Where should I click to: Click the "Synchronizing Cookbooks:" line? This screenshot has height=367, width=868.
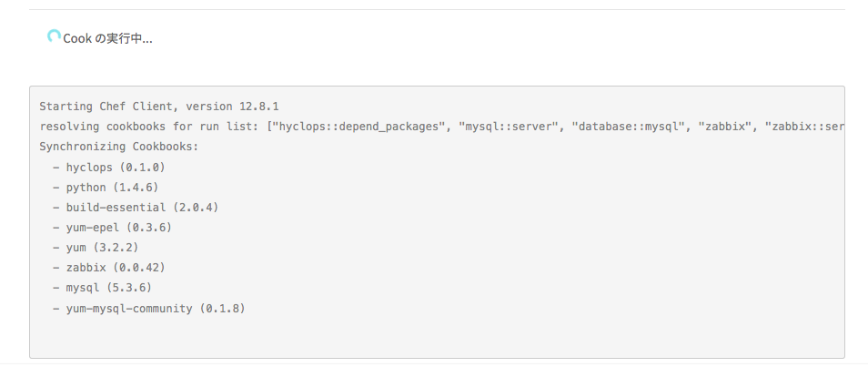pos(119,147)
